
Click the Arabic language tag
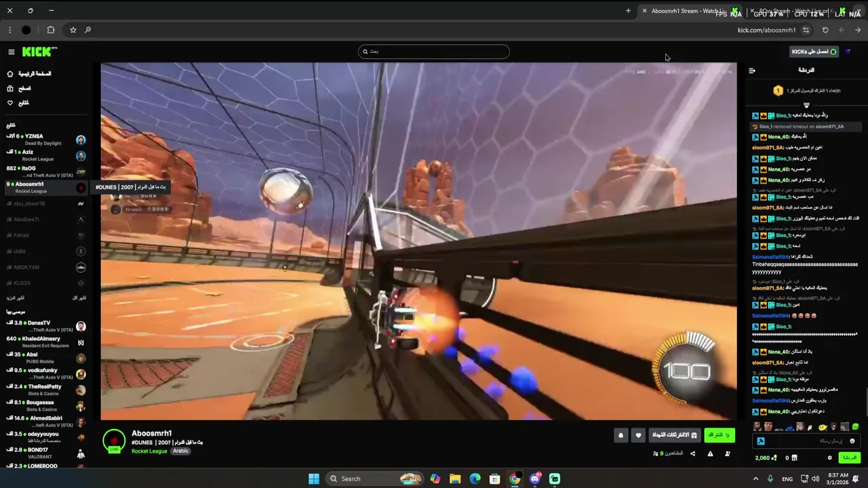(180, 451)
